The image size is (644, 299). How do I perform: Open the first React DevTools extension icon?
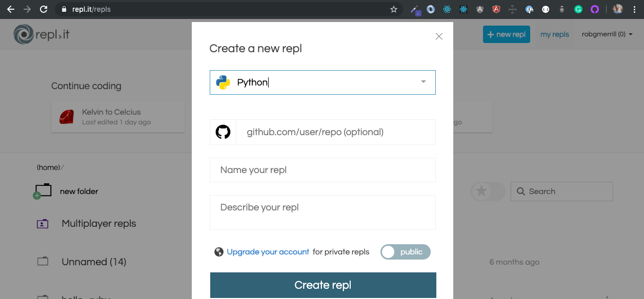(447, 9)
